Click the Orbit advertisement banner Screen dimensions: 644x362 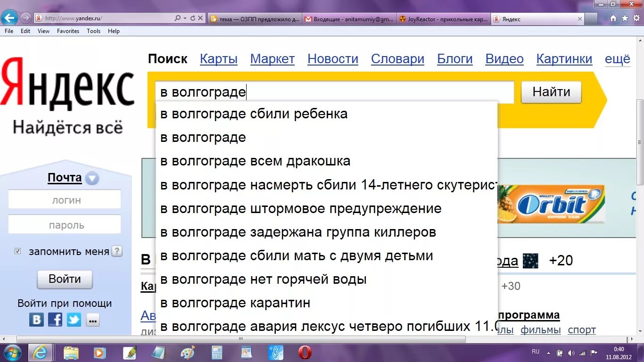click(551, 204)
